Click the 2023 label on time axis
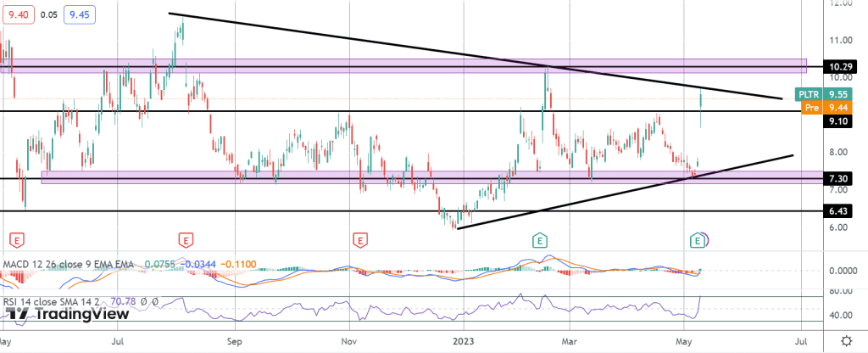Screen dimensions: 868x353 click(465, 340)
